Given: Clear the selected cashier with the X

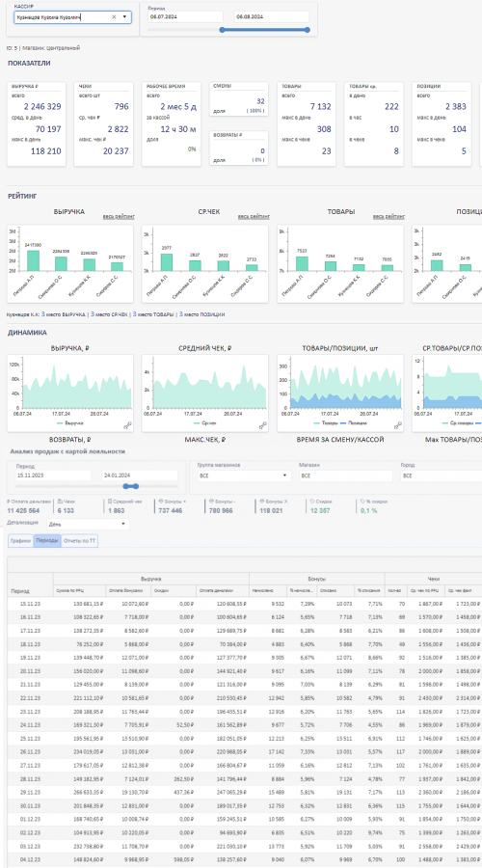Looking at the screenshot, I should (114, 17).
